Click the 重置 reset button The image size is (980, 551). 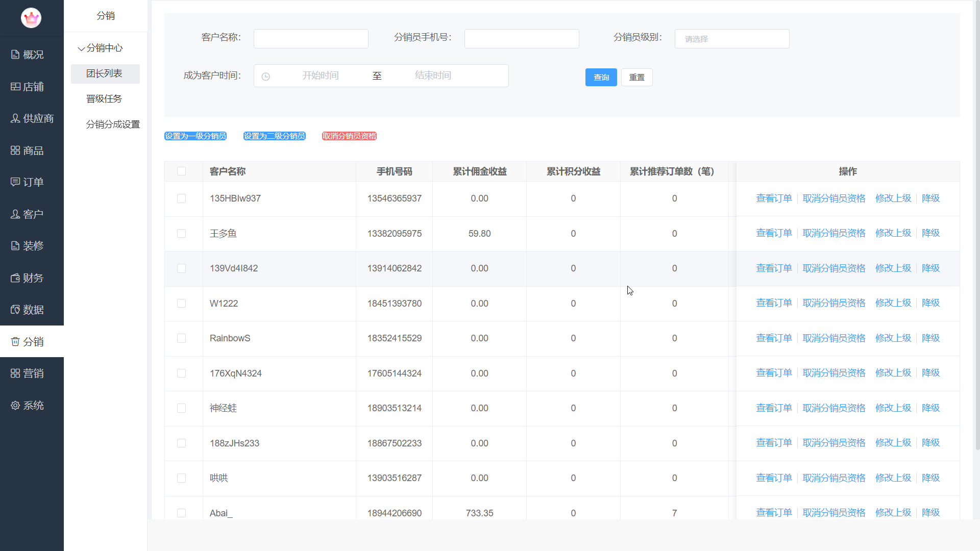tap(637, 77)
